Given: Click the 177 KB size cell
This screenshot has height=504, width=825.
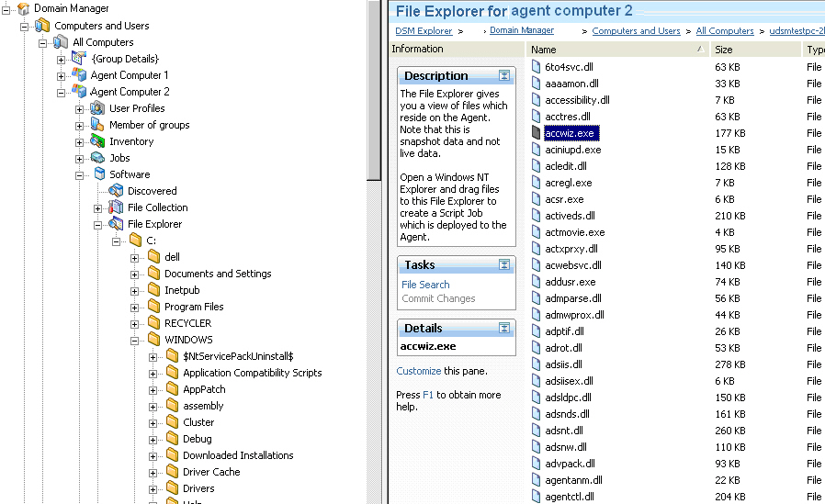Looking at the screenshot, I should 730,133.
